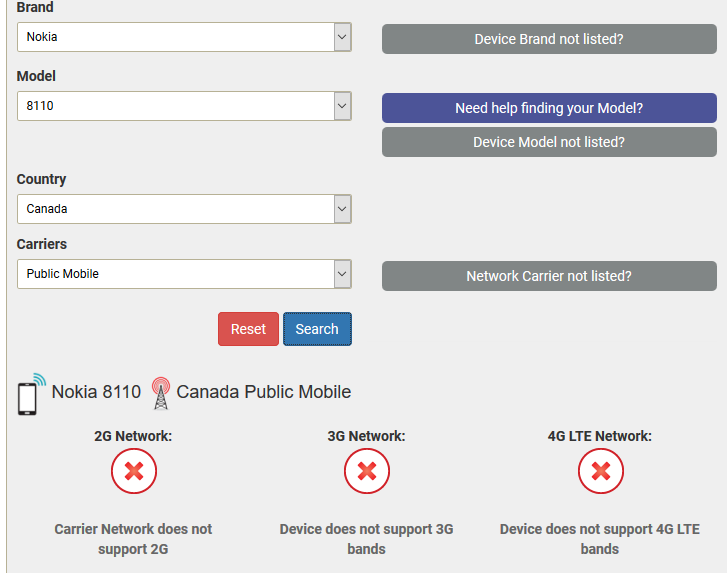Click 'Device Model not listed?' button
727x573 pixels.
549,142
